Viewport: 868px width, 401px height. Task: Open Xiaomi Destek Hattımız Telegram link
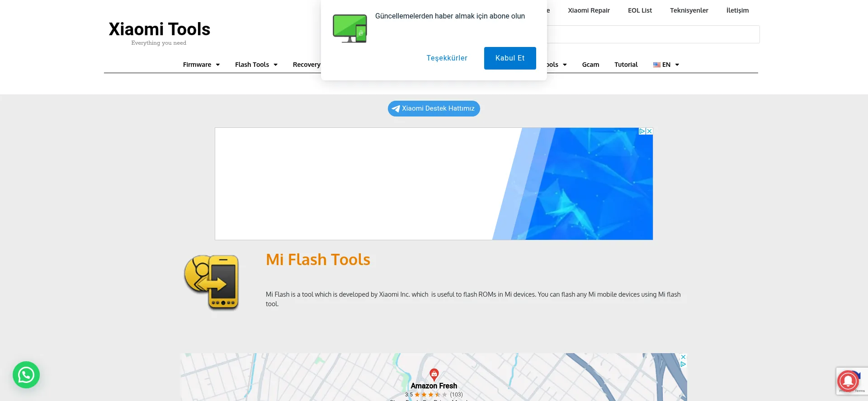point(434,108)
